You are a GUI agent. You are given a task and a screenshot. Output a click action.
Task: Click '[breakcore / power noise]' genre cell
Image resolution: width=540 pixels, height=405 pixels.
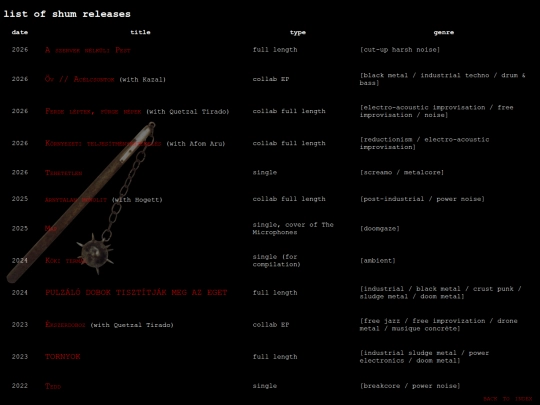(x=410, y=386)
